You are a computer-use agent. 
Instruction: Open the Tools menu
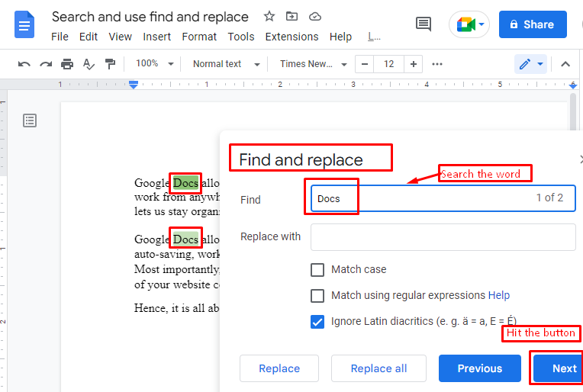(x=241, y=37)
